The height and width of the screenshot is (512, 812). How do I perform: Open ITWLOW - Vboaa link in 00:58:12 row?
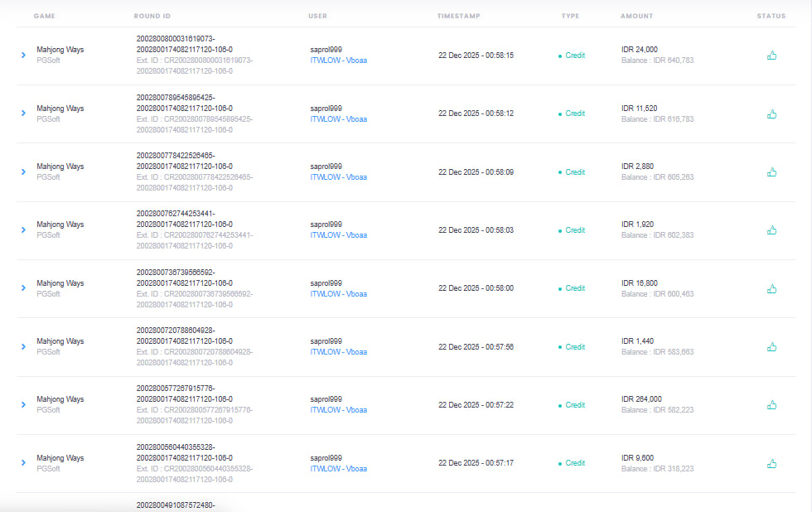(x=339, y=119)
